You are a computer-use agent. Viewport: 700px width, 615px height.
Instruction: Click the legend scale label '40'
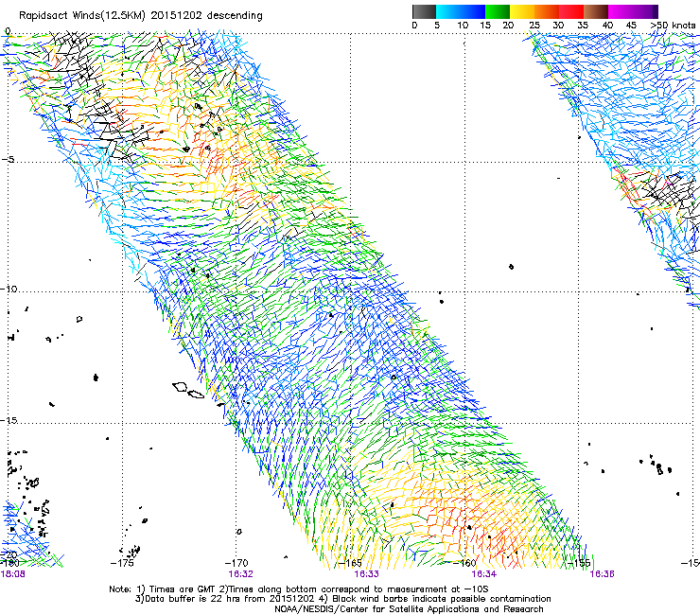coord(607,26)
